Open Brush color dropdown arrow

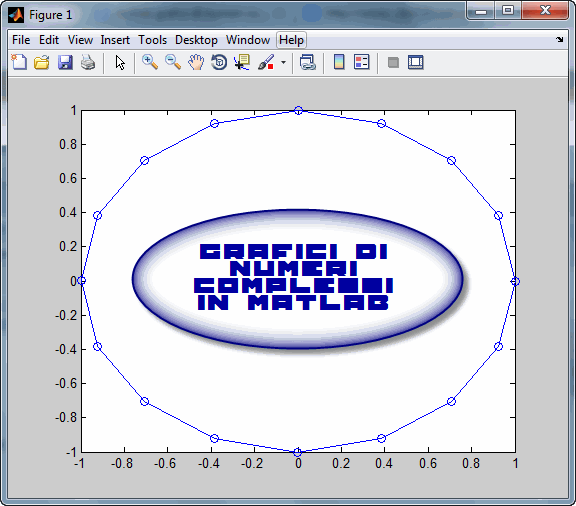pos(283,62)
